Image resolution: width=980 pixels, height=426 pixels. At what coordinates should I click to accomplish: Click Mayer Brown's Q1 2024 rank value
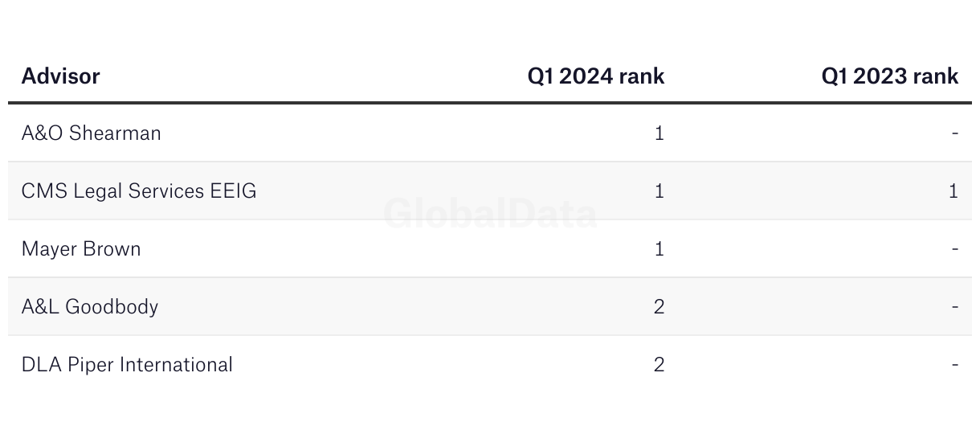(659, 249)
